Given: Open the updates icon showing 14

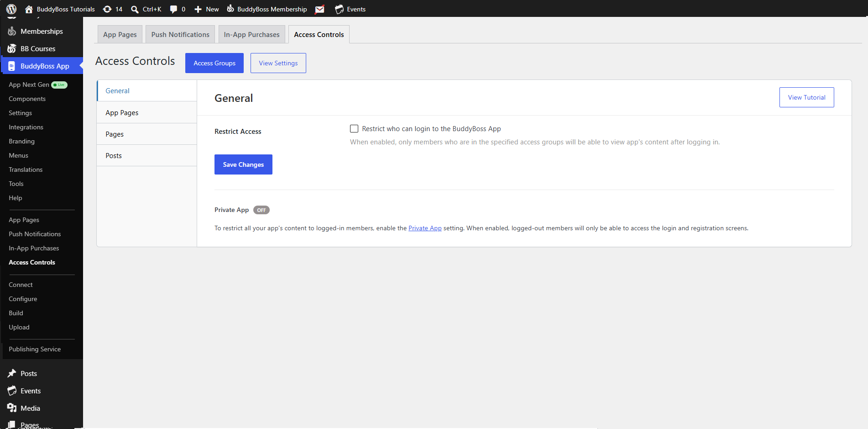Looking at the screenshot, I should click(107, 9).
